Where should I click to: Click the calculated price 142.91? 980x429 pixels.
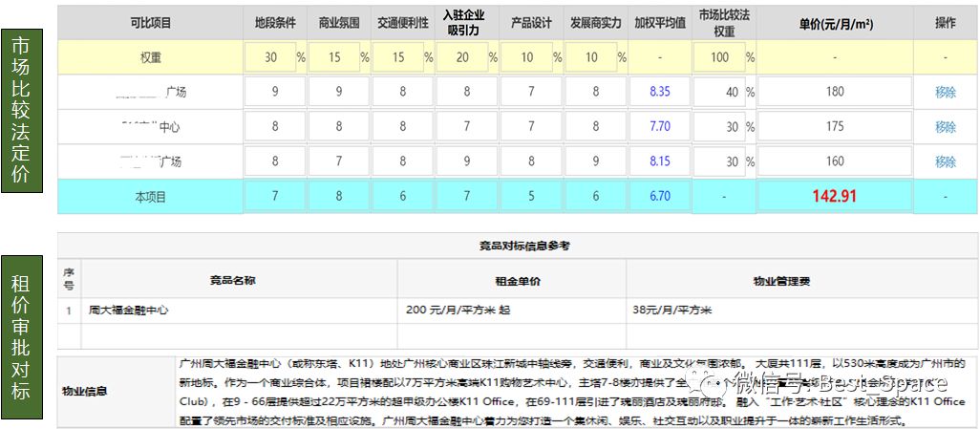pos(835,196)
